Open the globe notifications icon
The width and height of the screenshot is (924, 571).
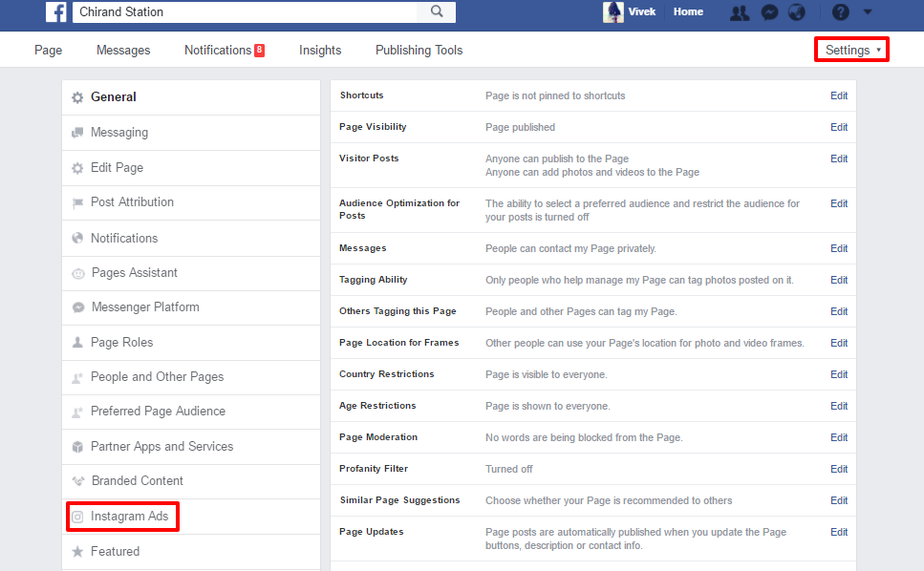796,12
